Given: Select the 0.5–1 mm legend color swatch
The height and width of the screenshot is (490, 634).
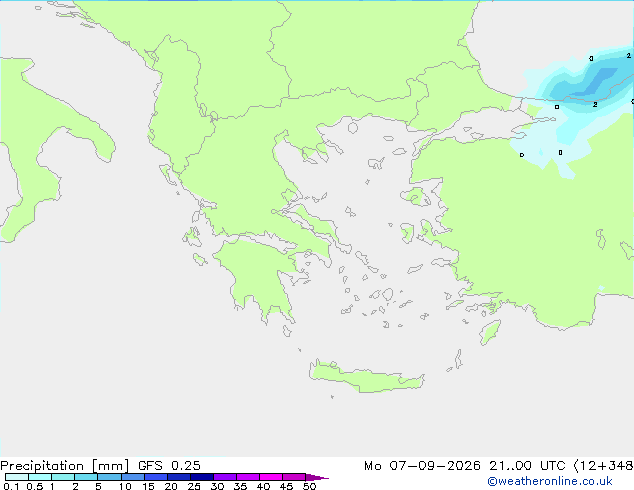Looking at the screenshot, I should [x=40, y=477].
